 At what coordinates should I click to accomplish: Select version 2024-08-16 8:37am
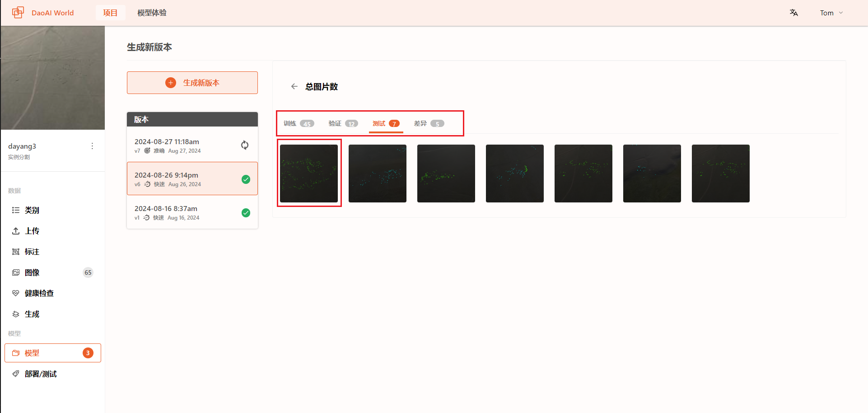pos(192,212)
